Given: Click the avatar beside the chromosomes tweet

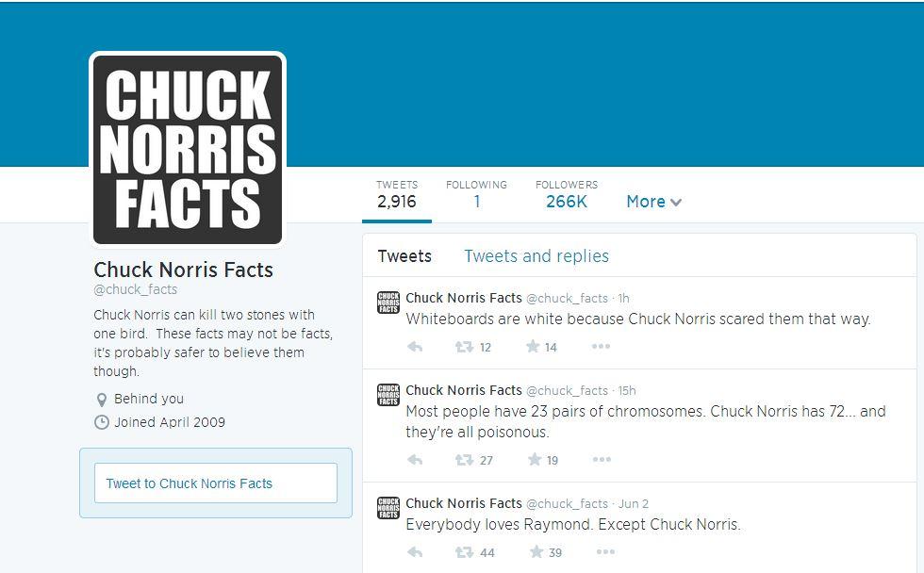Looking at the screenshot, I should click(388, 395).
